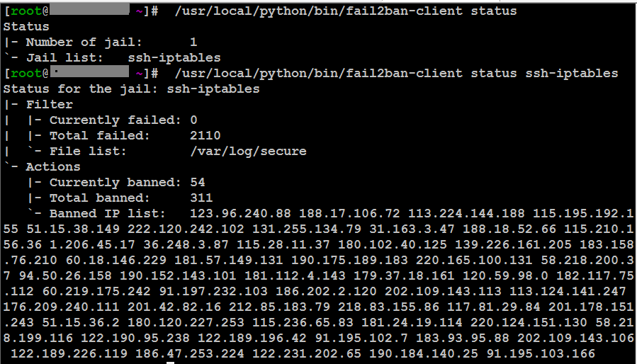Click the /var/log/secure file path
This screenshot has width=637, height=364.
(248, 151)
